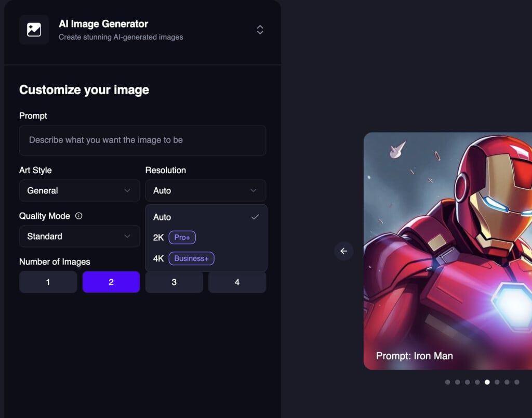Go to previous example with left arrow
Screen dimensions: 532x418
(344, 251)
